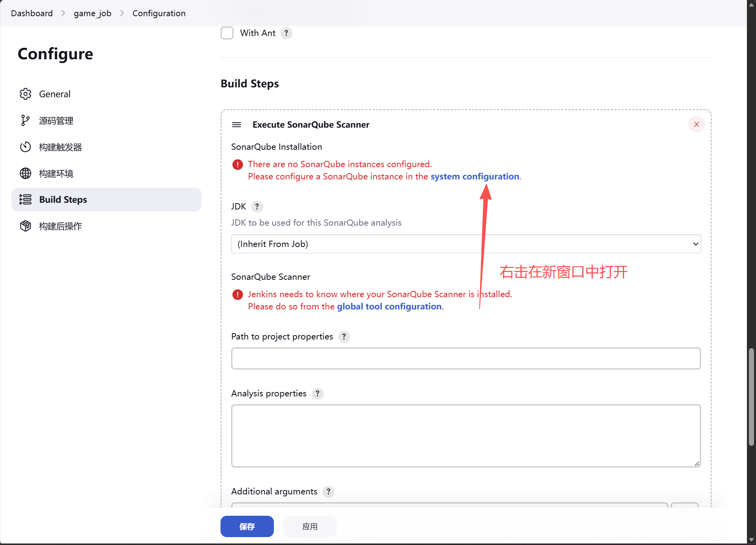Go to the General section

[106, 94]
